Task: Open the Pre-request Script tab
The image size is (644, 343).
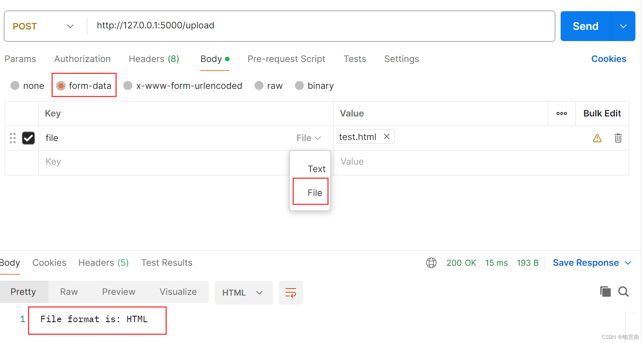Action: coord(286,59)
